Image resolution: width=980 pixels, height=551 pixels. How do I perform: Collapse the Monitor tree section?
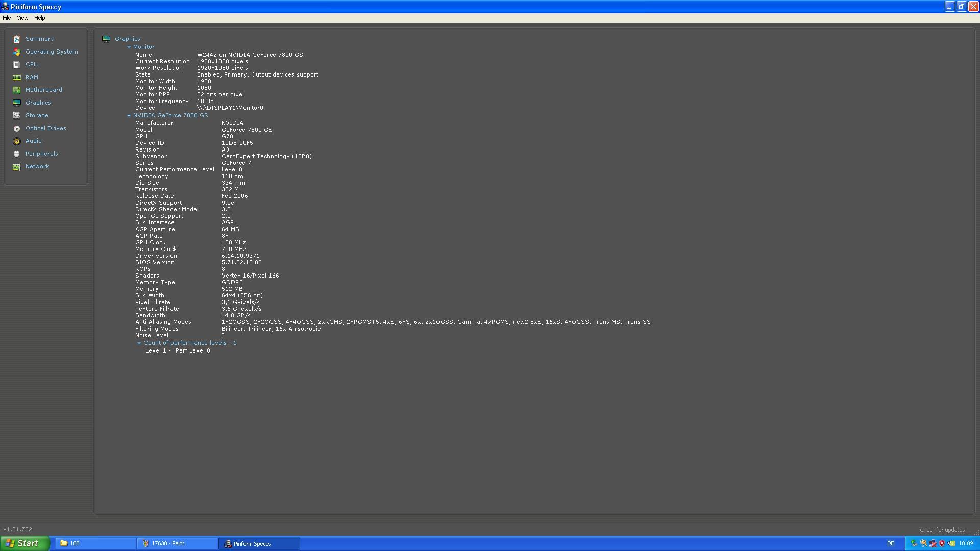coord(129,47)
